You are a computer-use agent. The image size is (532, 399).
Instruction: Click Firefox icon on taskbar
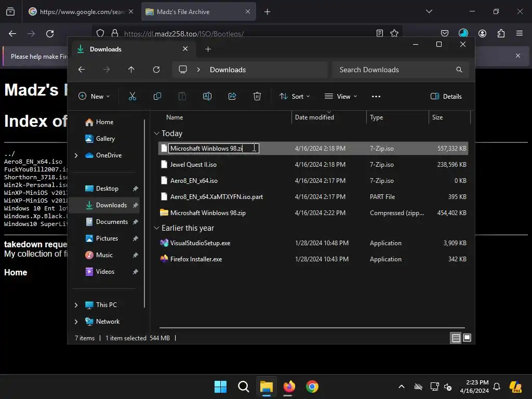289,387
